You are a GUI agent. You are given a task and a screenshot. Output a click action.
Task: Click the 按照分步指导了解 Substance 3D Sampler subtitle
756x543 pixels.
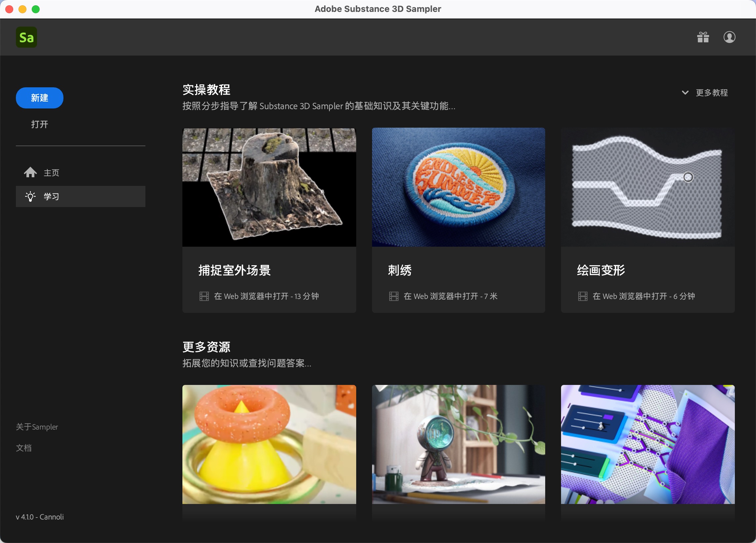[x=319, y=106]
